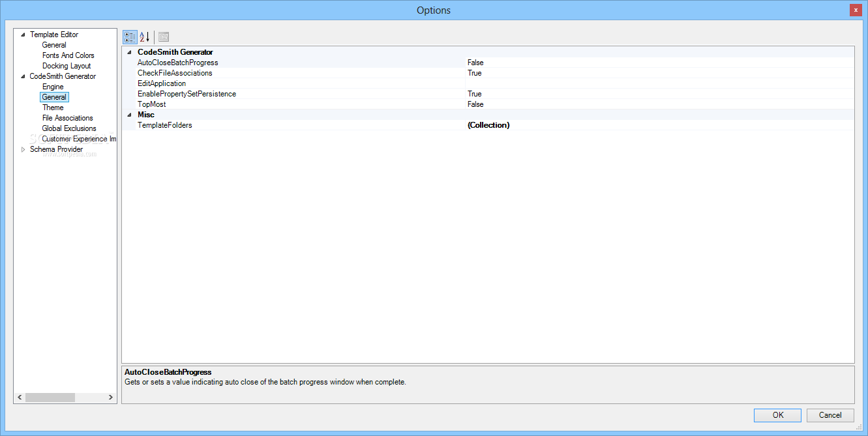
Task: Collapse the CodeSmith Generator tree node
Action: (x=23, y=76)
